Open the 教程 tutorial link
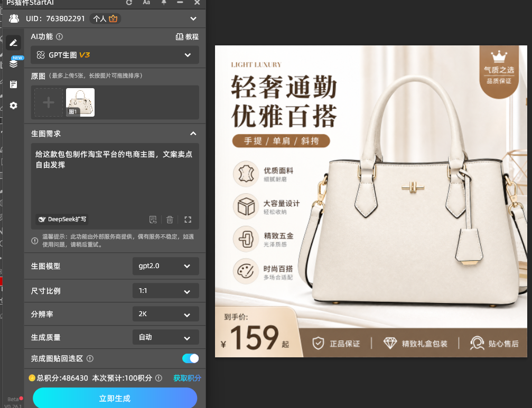This screenshot has width=532, height=408. tap(187, 36)
